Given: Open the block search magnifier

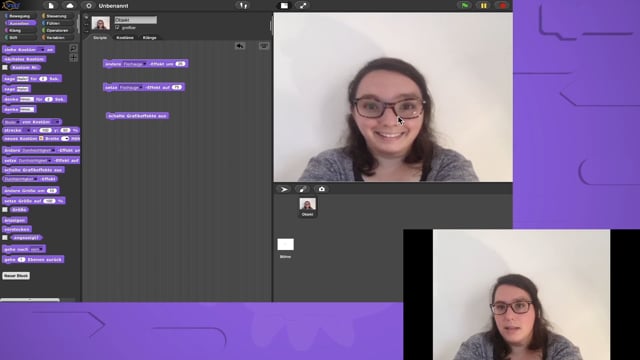Looking at the screenshot, I should tap(73, 48).
